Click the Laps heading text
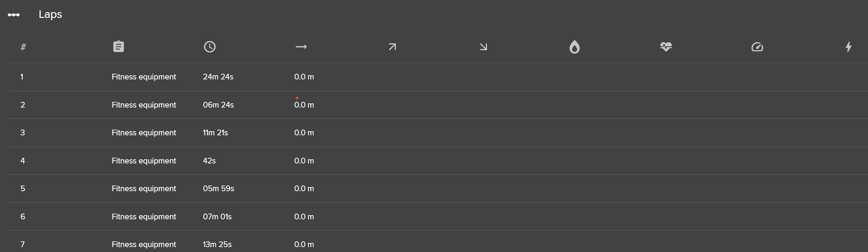This screenshot has height=252, width=868. (x=50, y=14)
